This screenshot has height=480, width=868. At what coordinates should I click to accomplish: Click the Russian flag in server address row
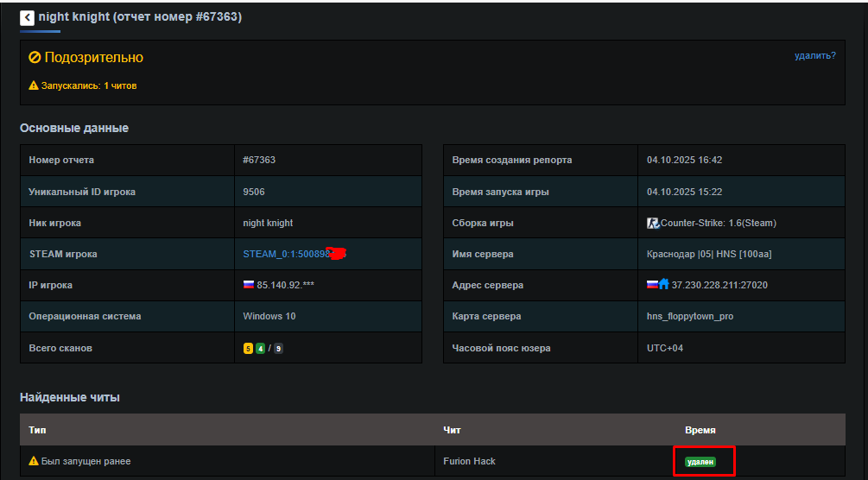coord(652,285)
